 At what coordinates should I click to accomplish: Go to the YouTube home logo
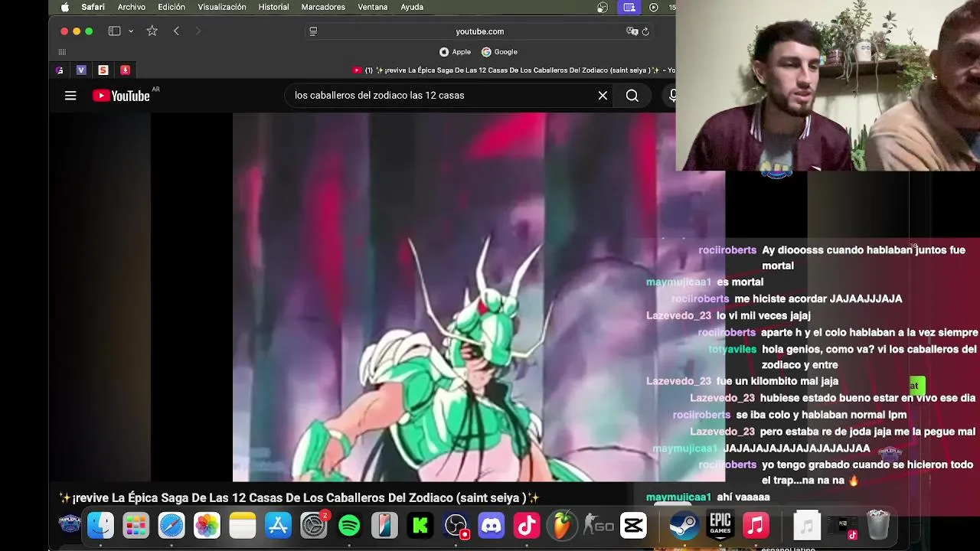click(x=121, y=96)
